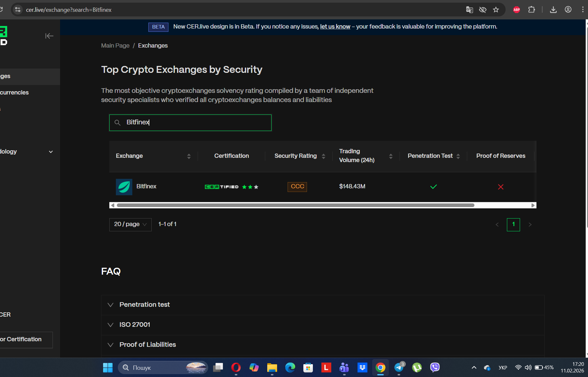
Task: Click the BETA badge in the banner
Action: pos(158,27)
